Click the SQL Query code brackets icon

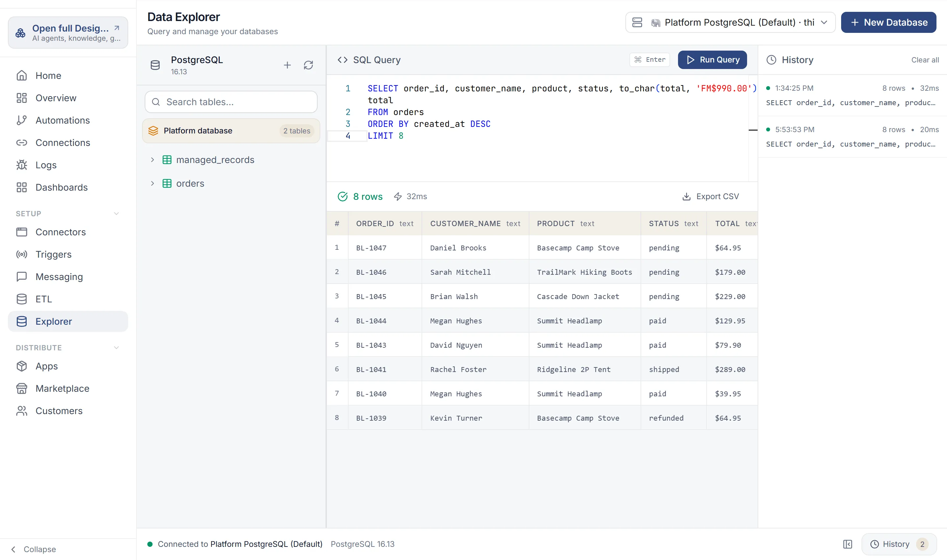point(342,59)
